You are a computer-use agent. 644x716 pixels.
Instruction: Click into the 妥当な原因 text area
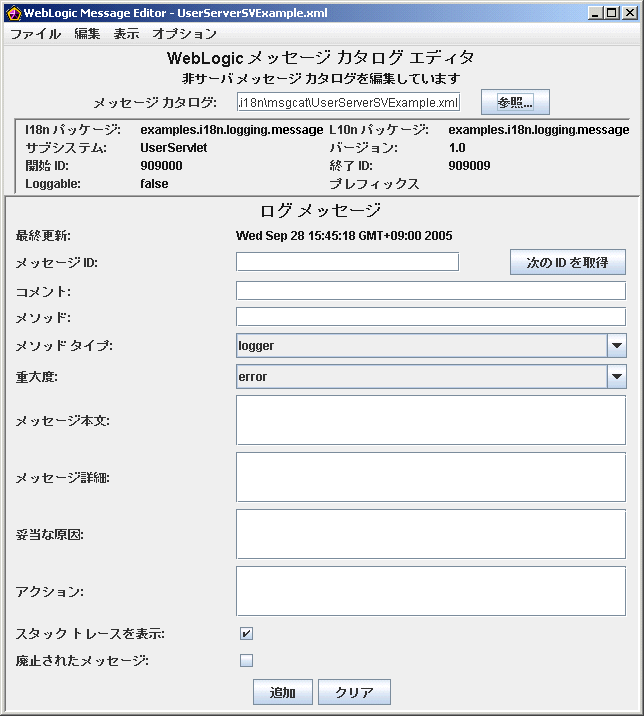431,534
